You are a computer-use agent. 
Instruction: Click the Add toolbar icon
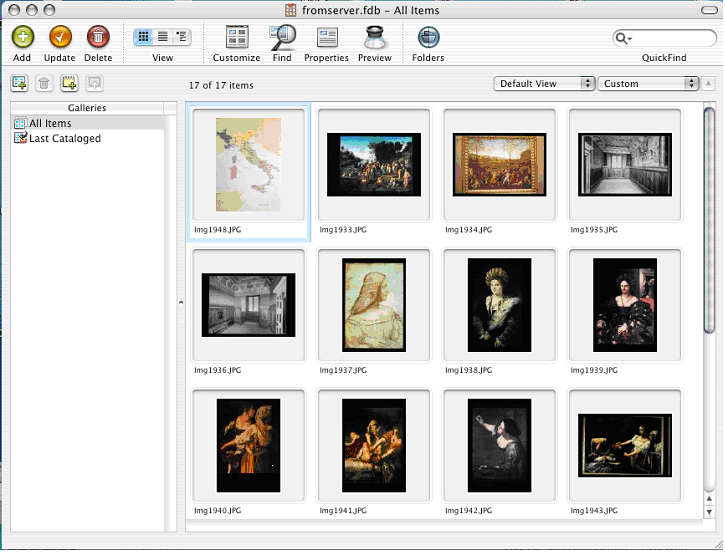22,38
